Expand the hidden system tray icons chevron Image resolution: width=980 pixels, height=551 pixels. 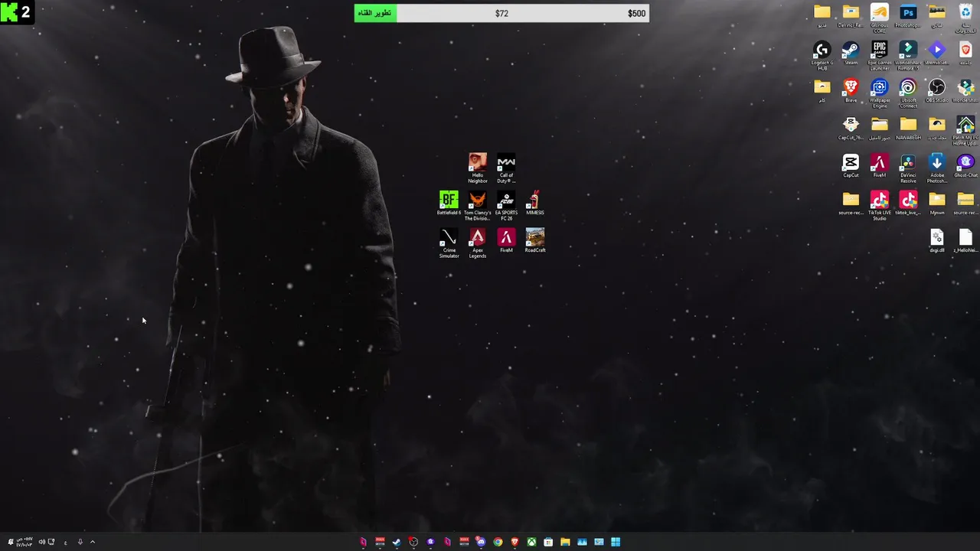coord(93,542)
